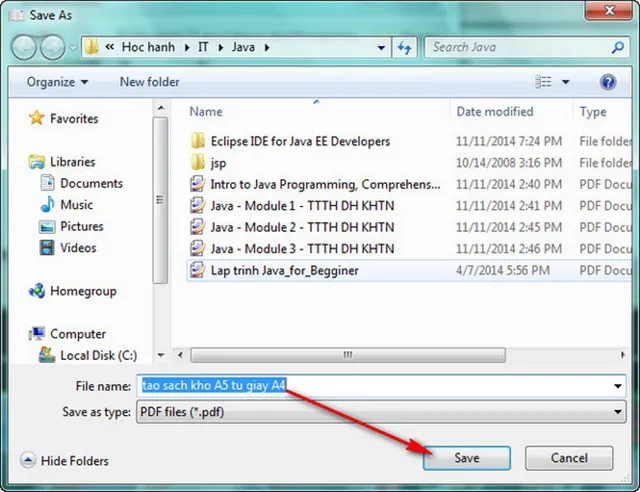Viewport: 640px width, 492px height.
Task: Sort by the Name column header
Action: [206, 112]
